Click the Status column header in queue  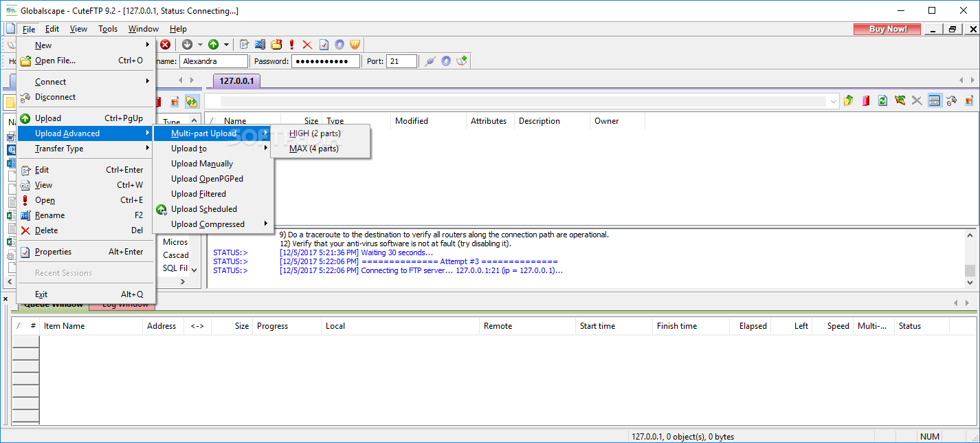tap(922, 326)
